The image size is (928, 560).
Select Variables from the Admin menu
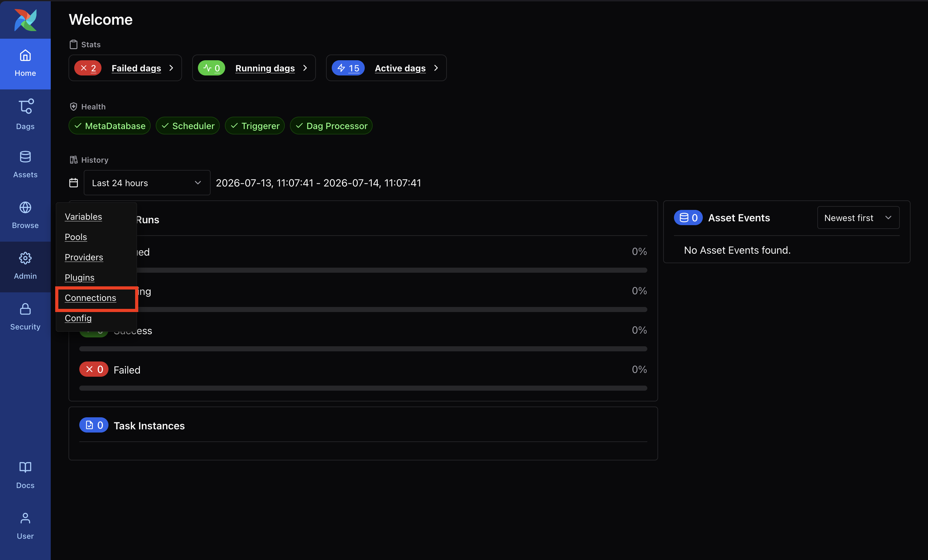pyautogui.click(x=83, y=217)
